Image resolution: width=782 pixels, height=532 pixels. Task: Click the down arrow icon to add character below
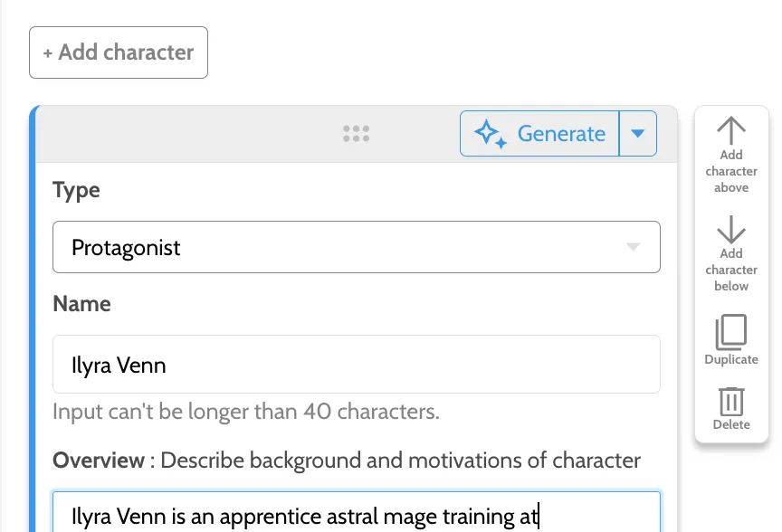731,229
